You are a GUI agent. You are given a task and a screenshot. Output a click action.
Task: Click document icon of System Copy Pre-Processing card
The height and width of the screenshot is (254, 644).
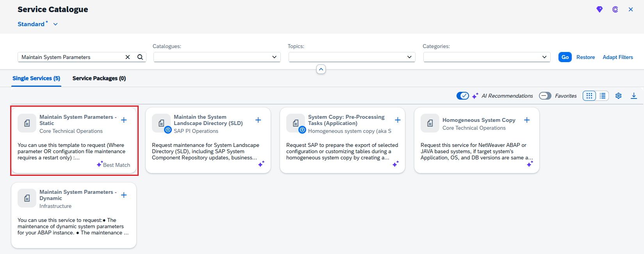coord(296,123)
